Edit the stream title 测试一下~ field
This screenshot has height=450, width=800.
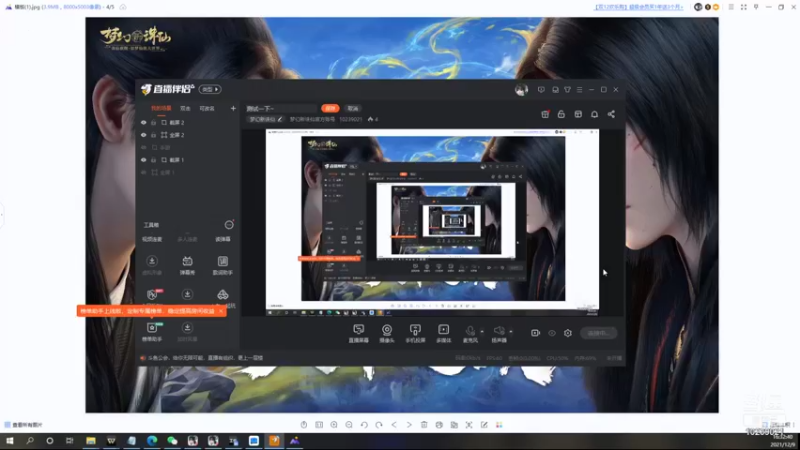pyautogui.click(x=281, y=108)
